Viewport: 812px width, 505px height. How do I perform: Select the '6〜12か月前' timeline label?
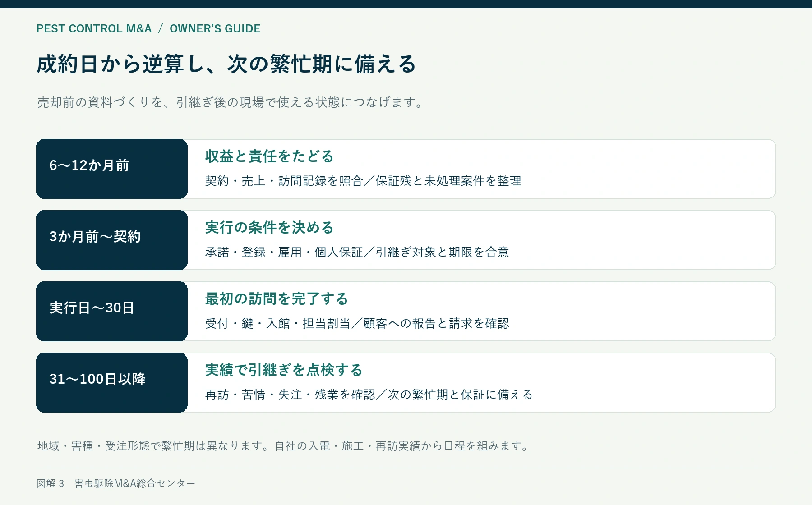89,165
